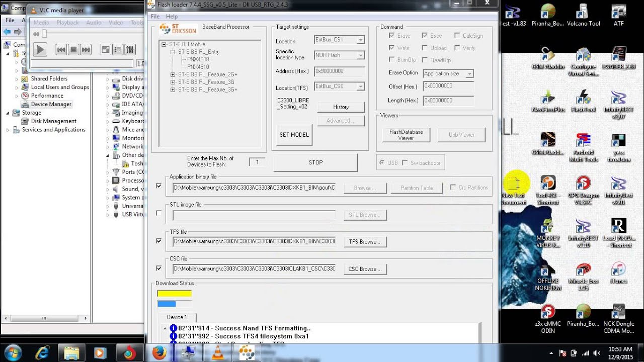Open Configure Virtual Serial desktop icon
The width and height of the screenshot is (644, 362).
click(583, 62)
